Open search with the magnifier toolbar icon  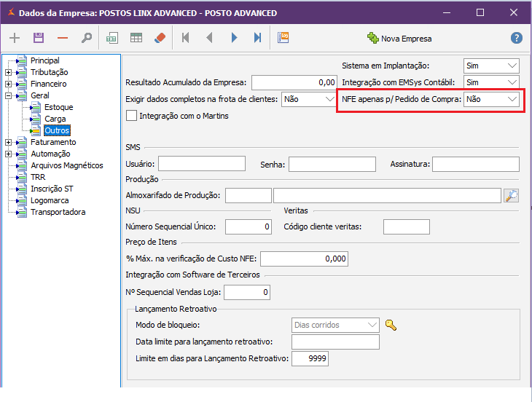pyautogui.click(x=87, y=38)
